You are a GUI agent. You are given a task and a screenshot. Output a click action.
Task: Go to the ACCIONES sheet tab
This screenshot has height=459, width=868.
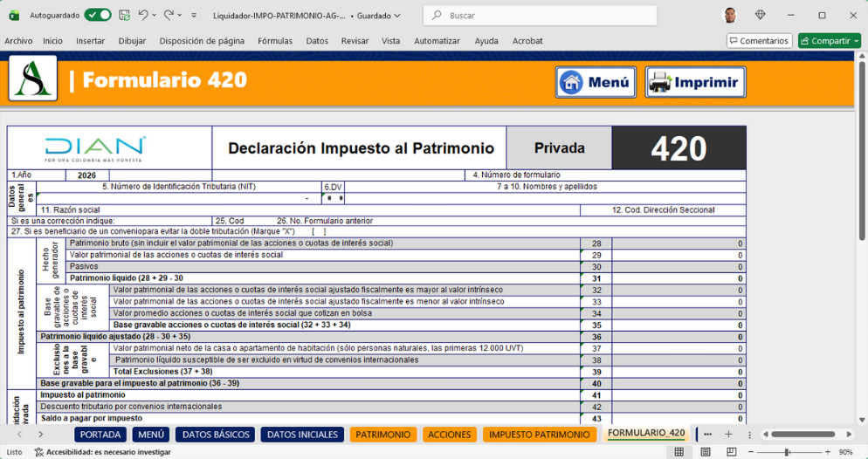click(450, 435)
